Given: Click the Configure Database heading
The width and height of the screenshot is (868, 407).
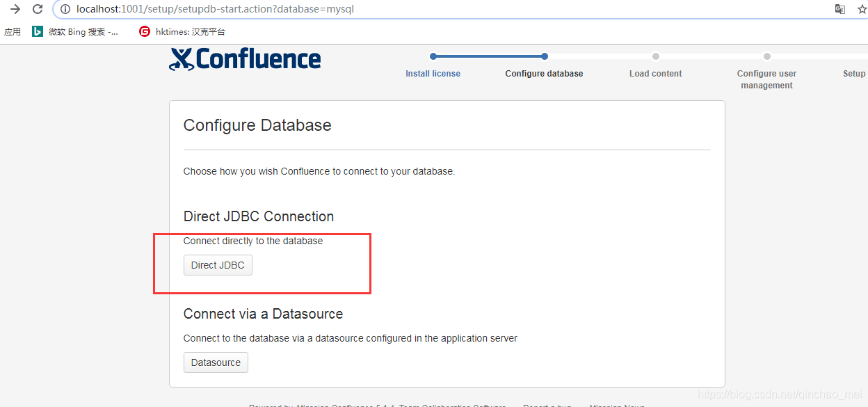Looking at the screenshot, I should (257, 126).
